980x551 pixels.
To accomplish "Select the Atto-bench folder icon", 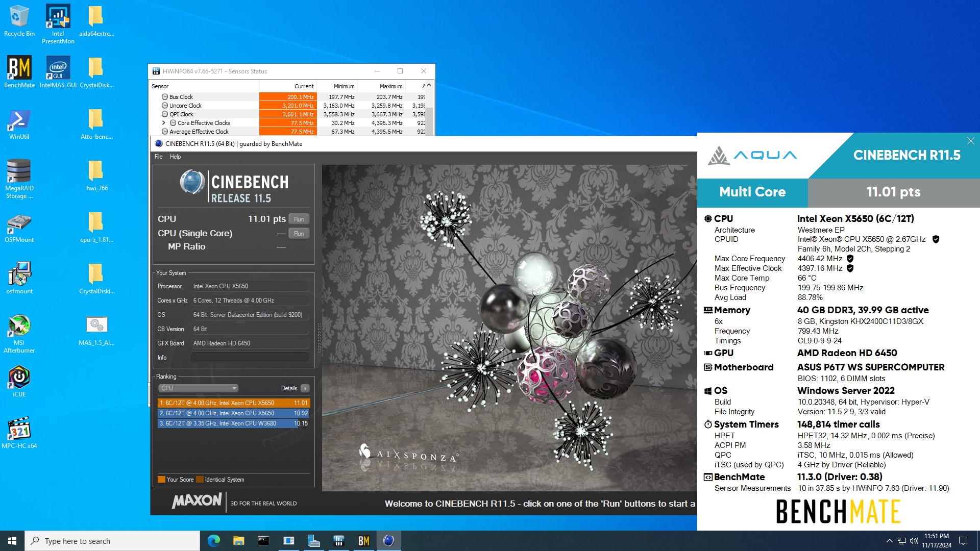I will pos(96,124).
